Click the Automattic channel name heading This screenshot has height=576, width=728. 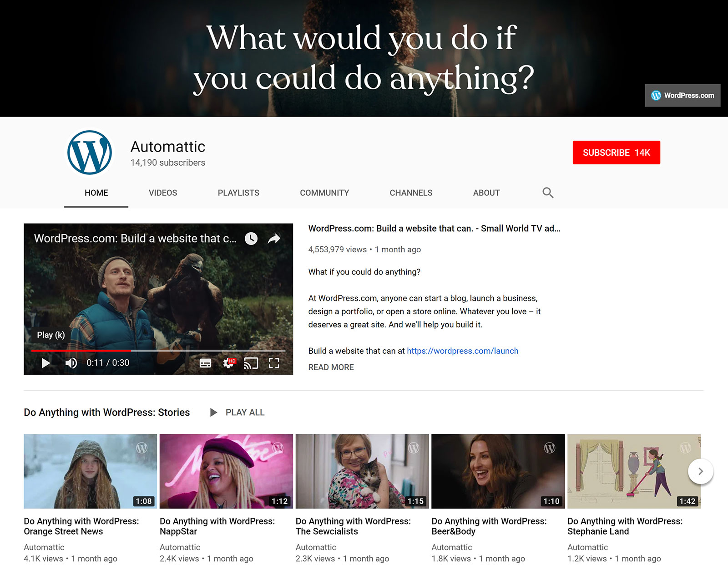168,147
